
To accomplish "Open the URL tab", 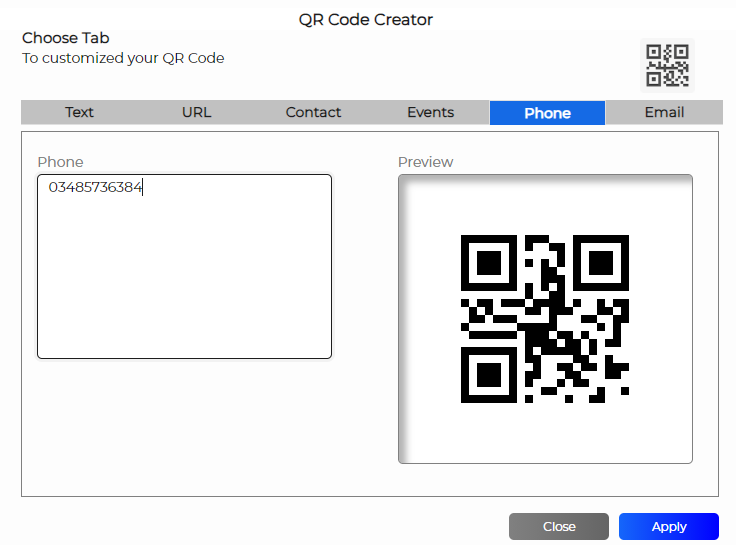I will [197, 112].
